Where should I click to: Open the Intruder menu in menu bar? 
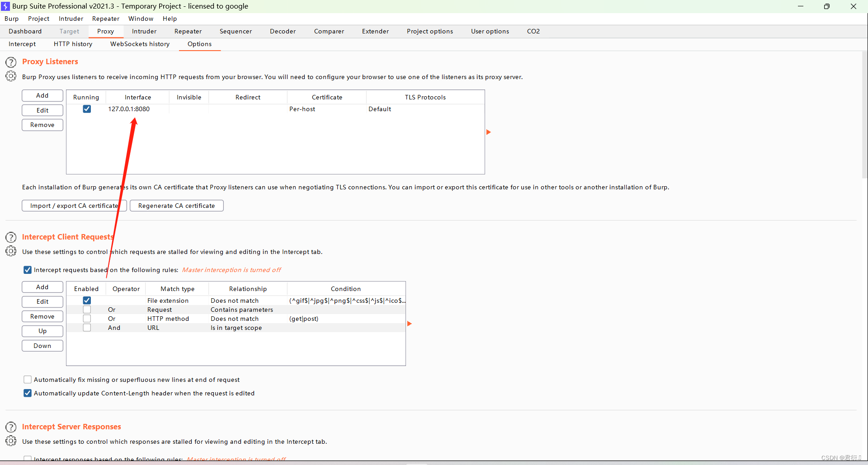click(71, 19)
